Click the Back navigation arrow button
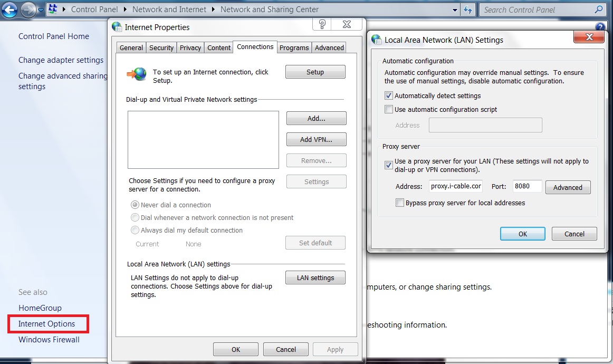Viewport: 613px width, 364px height. [9, 9]
